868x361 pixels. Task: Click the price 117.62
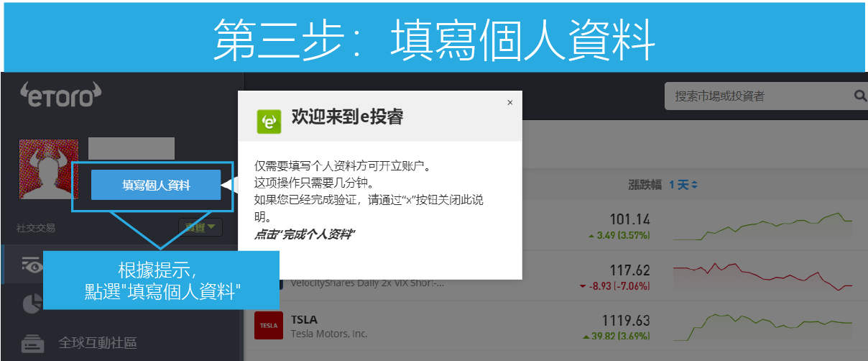tap(629, 270)
